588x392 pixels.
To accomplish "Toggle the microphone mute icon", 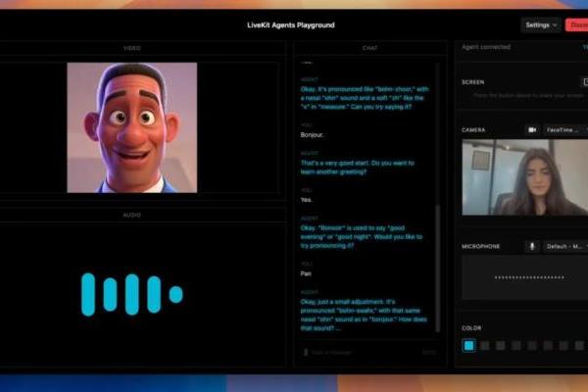I will click(x=532, y=246).
